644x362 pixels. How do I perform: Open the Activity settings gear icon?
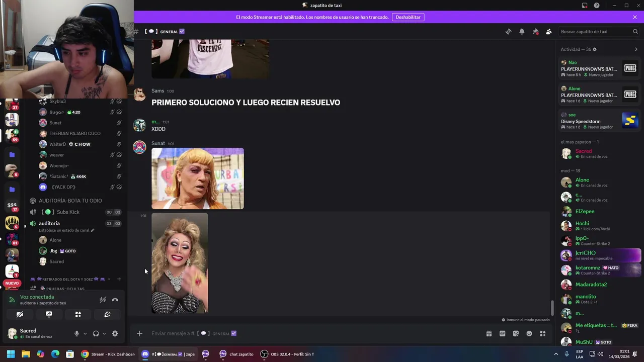click(595, 49)
